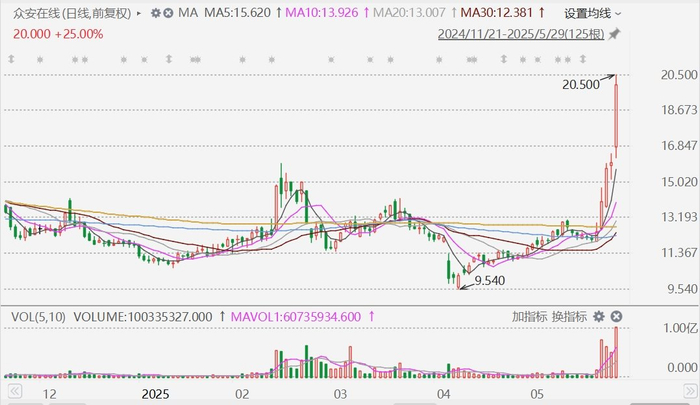Close the MA indicator overlay

pos(168,13)
